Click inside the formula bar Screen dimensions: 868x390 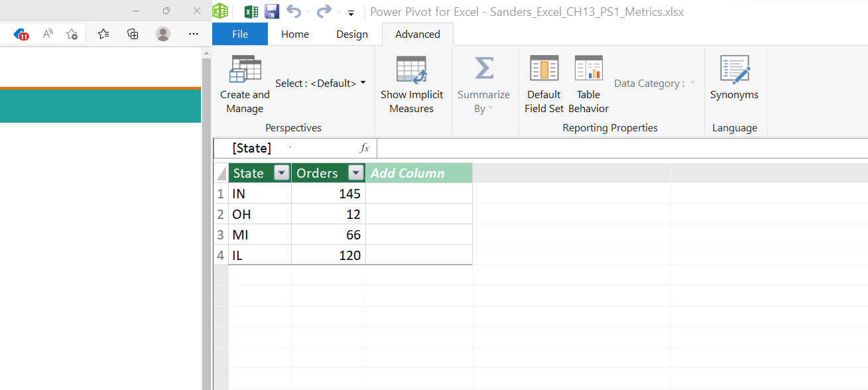click(622, 149)
